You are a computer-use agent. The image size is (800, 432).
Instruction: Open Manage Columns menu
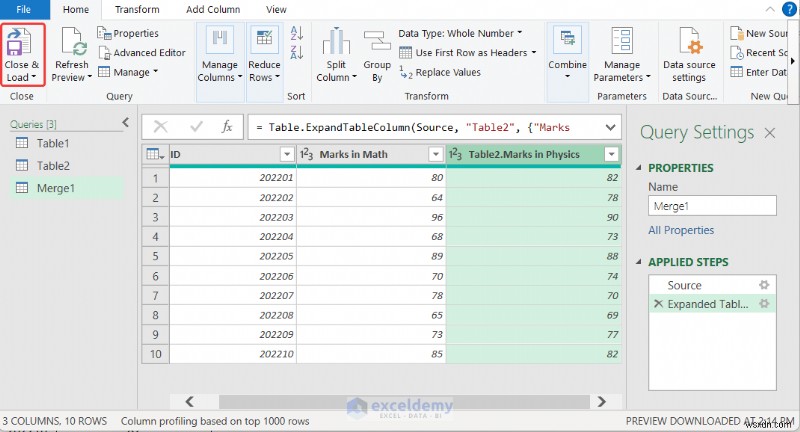(220, 55)
